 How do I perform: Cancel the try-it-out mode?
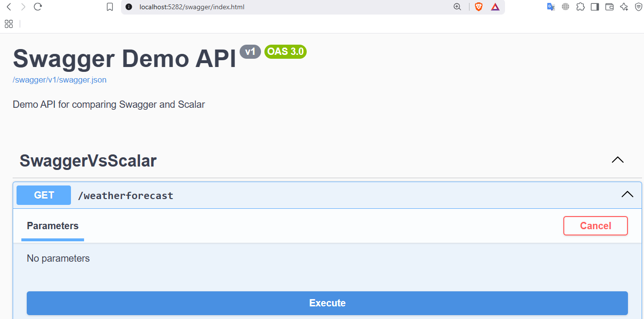coord(595,226)
